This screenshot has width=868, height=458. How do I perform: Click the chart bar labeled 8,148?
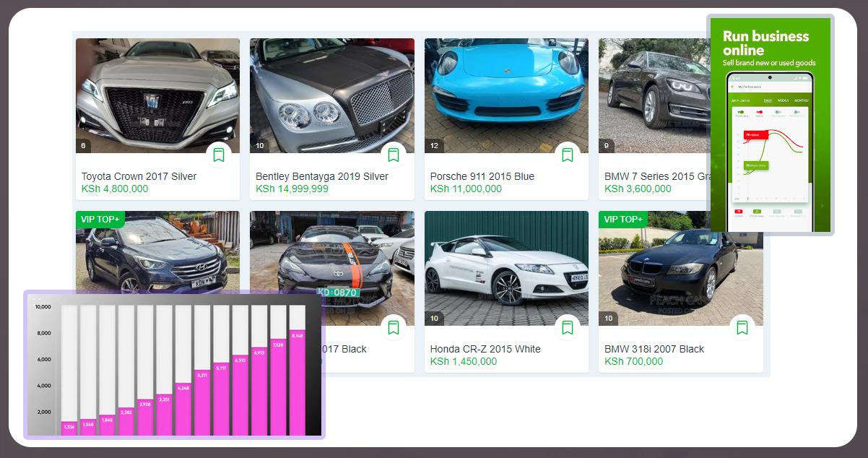(298, 383)
